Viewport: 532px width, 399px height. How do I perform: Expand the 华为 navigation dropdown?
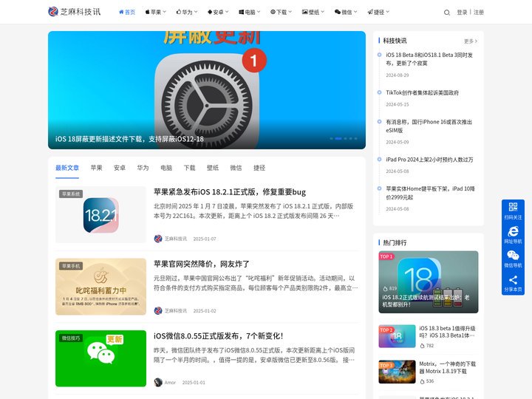[187, 13]
